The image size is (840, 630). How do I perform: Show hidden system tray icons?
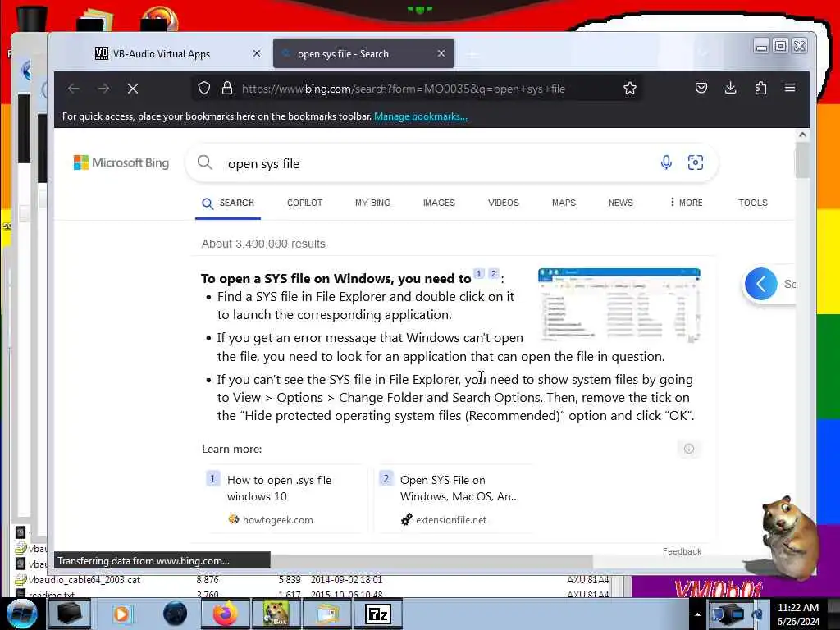coord(697,614)
